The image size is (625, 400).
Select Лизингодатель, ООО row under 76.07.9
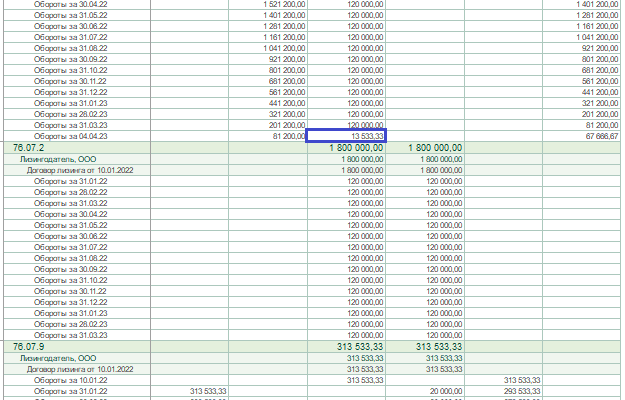58,358
